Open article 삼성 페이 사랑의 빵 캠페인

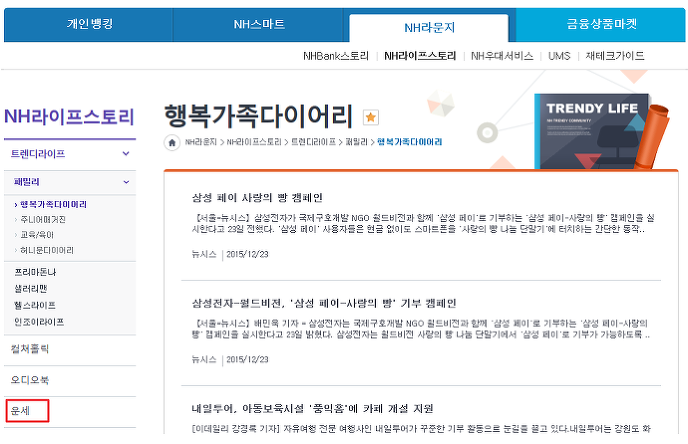(257, 198)
